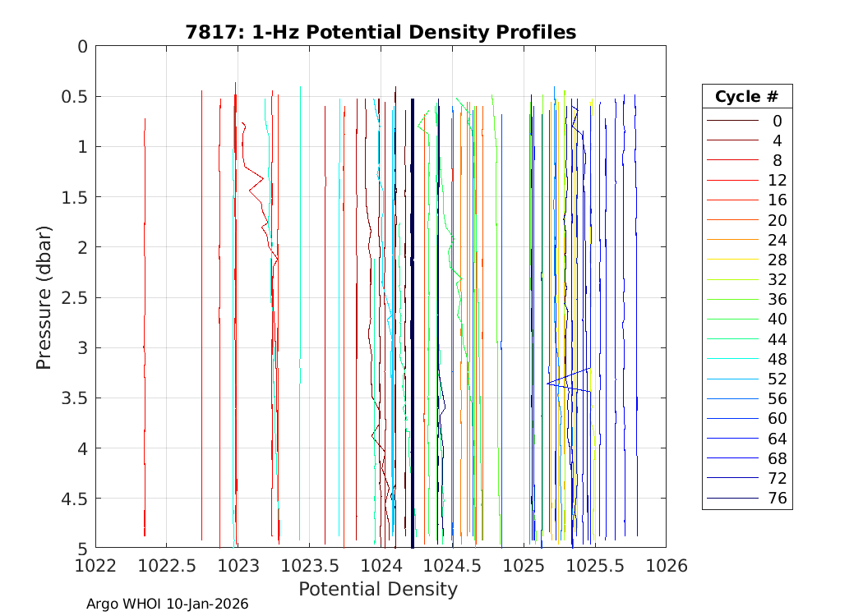Click the plot title '7817: 1-Hz Potential Density Profiles'
This screenshot has height=616, width=863.
tap(380, 32)
